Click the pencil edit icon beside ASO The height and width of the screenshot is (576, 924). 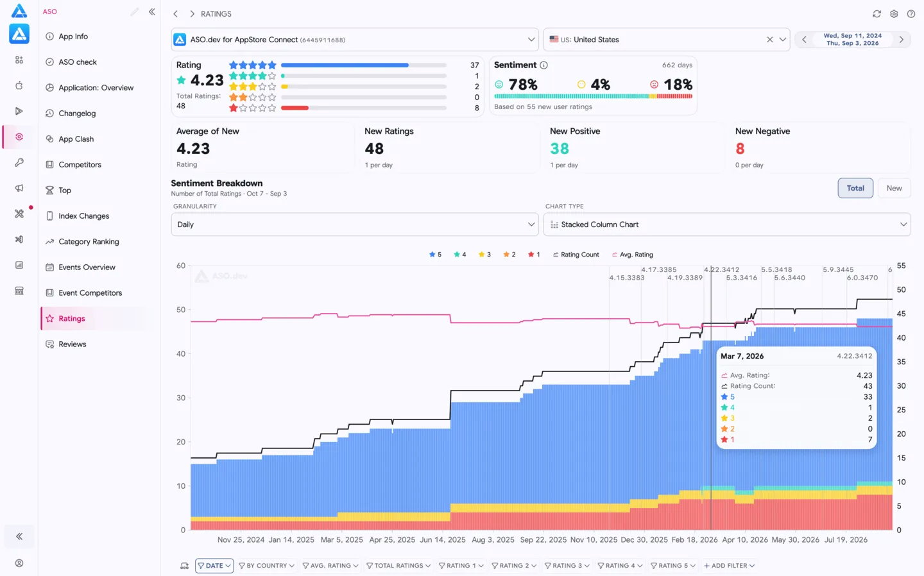click(135, 12)
